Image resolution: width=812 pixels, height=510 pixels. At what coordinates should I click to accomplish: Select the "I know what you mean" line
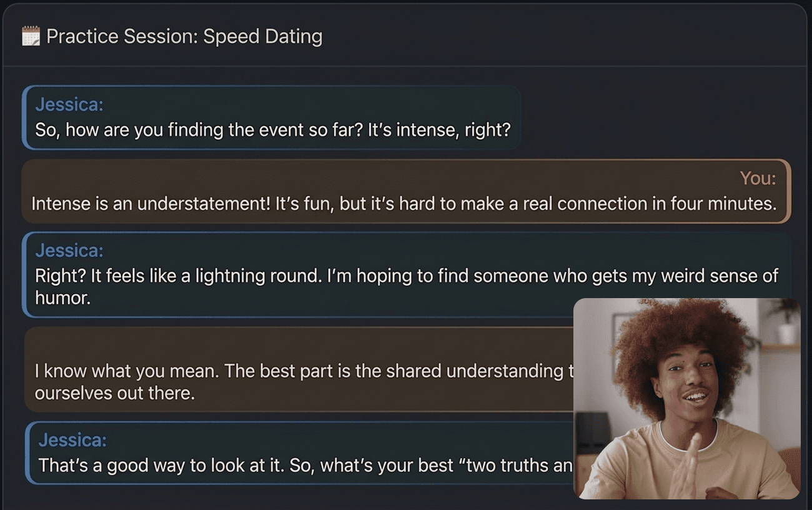(125, 371)
